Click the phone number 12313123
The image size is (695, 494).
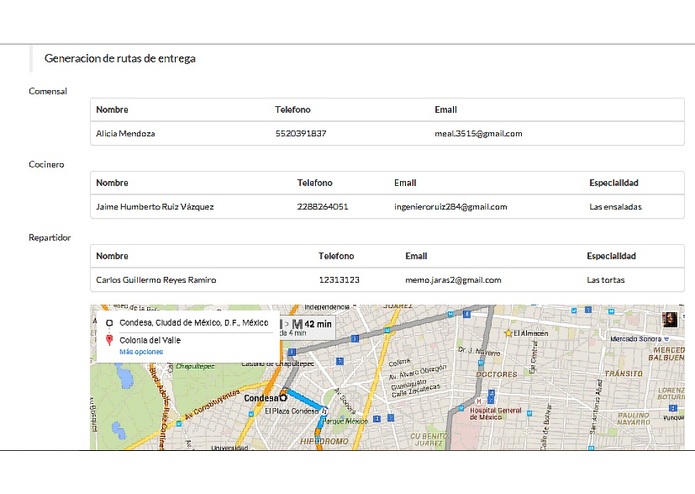click(339, 280)
